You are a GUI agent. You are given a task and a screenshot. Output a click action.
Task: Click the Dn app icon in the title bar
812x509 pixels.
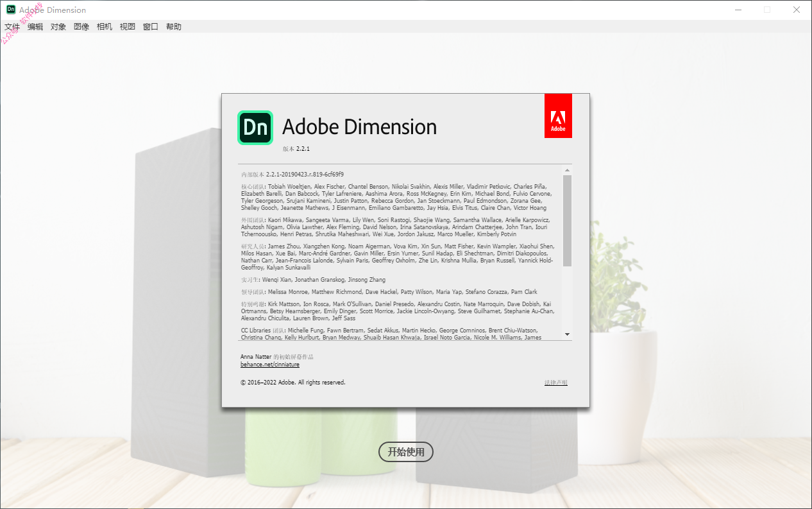click(11, 10)
